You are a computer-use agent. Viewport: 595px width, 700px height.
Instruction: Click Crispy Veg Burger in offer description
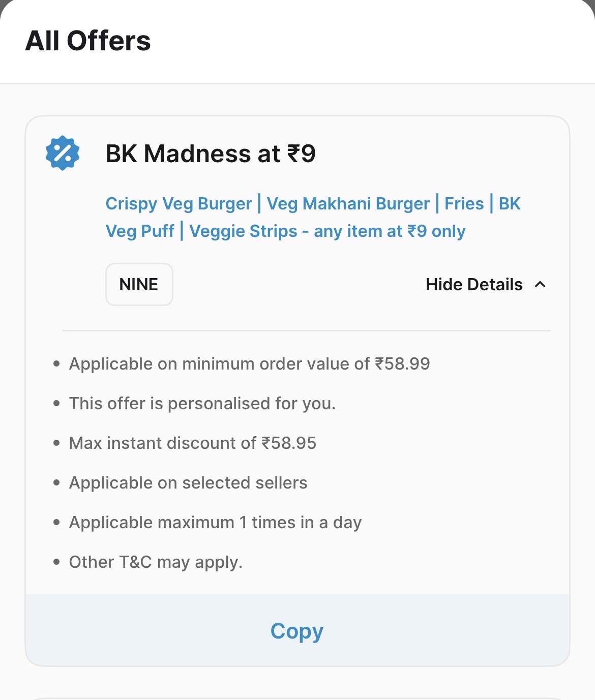coord(178,204)
